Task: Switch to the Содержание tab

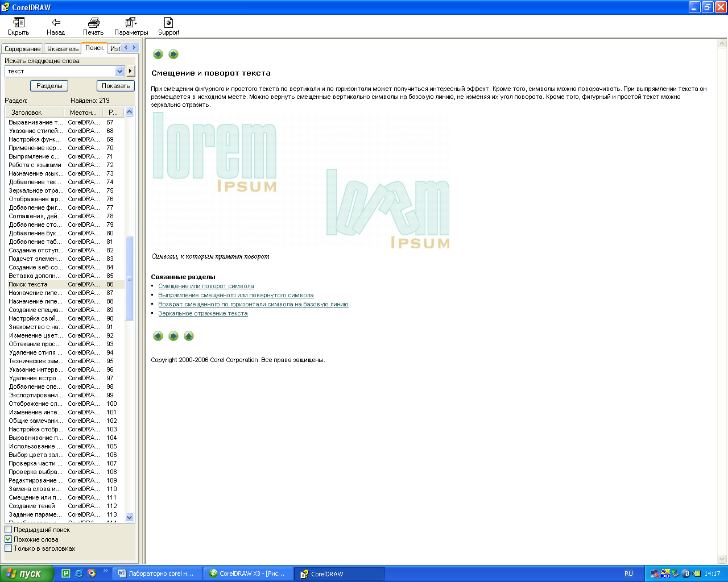Action: (23, 49)
